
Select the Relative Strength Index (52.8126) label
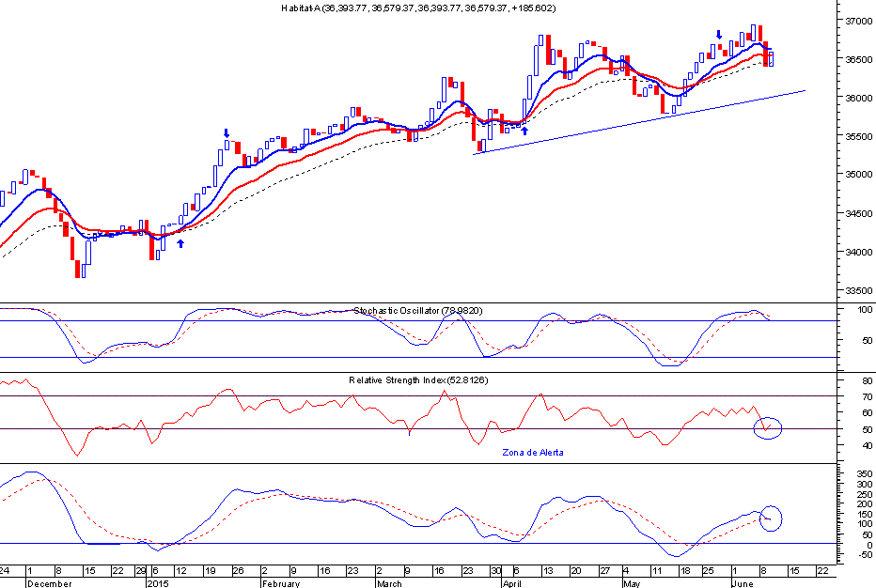tap(418, 380)
